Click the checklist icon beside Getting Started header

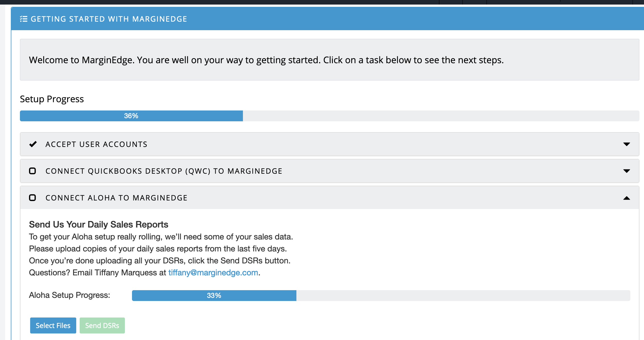click(24, 19)
